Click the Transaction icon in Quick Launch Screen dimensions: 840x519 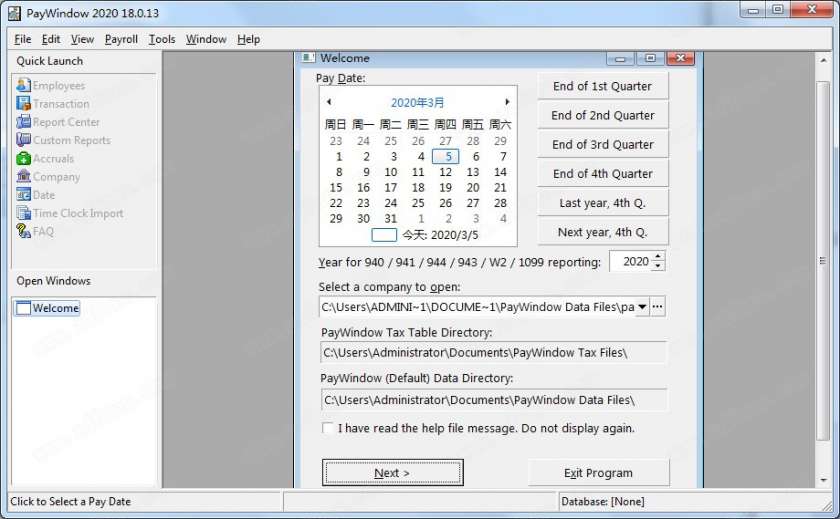coord(23,103)
